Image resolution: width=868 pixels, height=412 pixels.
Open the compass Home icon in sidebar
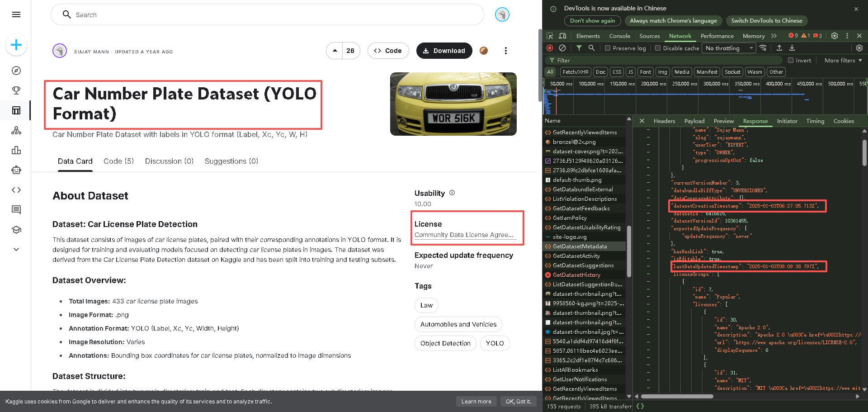coord(16,71)
